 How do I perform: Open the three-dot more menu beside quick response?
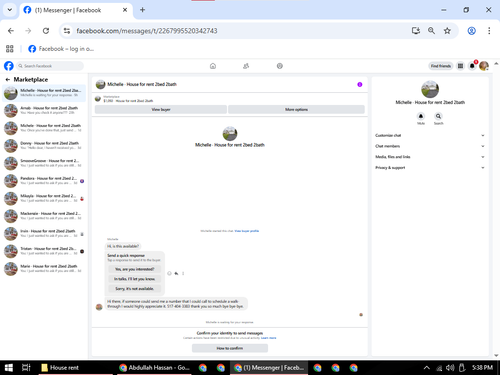[183, 273]
